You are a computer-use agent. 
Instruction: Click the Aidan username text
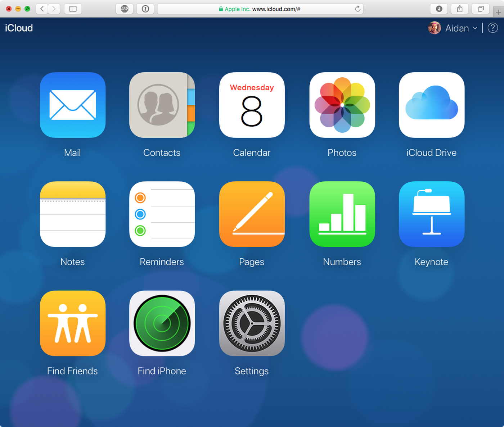pos(457,28)
